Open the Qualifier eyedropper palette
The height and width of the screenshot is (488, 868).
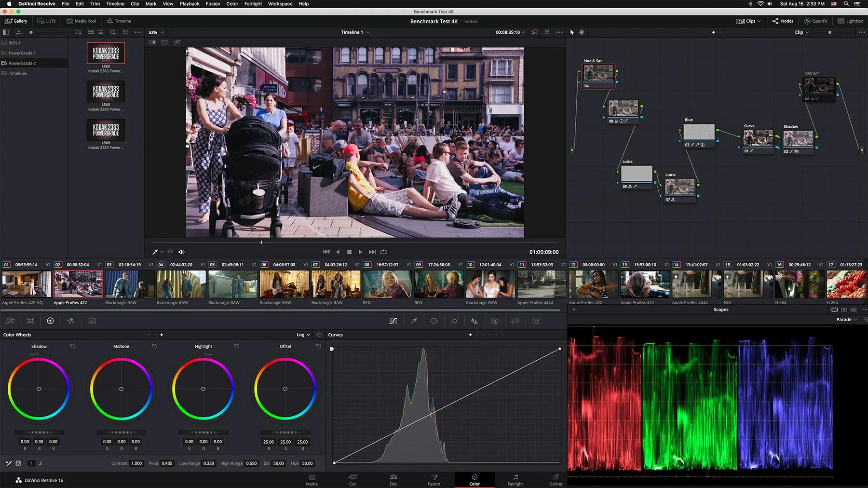[414, 321]
